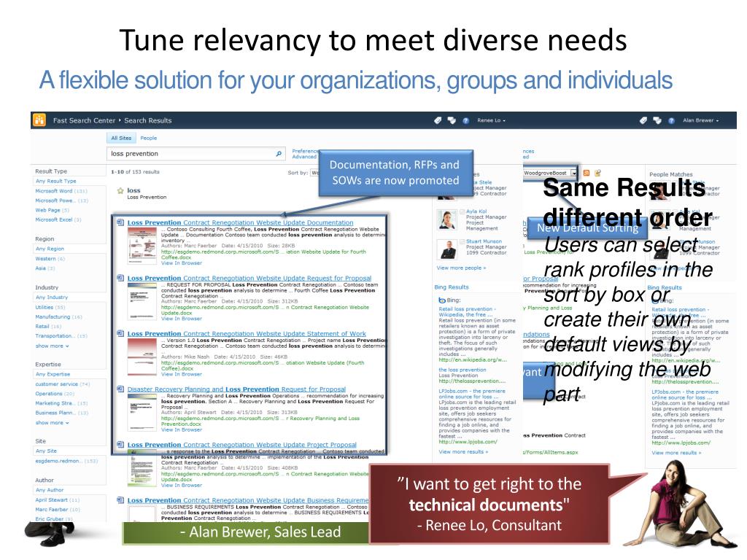747x560 pixels.
Task: Open the 'Website Update Request for Proposal' link
Action: tap(249, 278)
